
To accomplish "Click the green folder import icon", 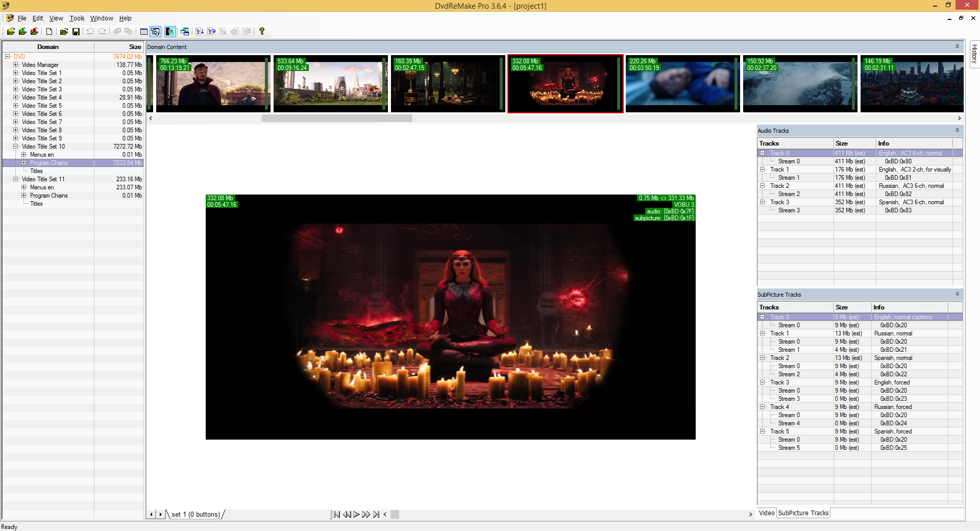I will pos(22,32).
